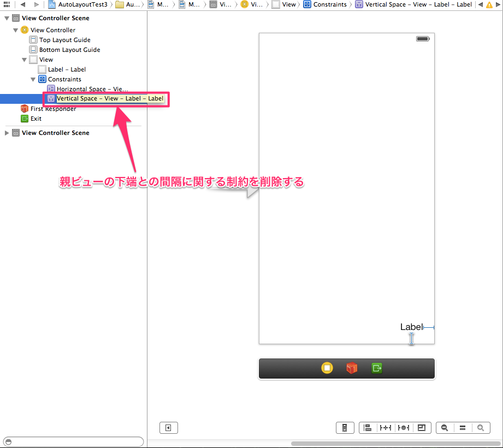
Task: Click the actual-size zoom toggle
Action: pyautogui.click(x=463, y=427)
